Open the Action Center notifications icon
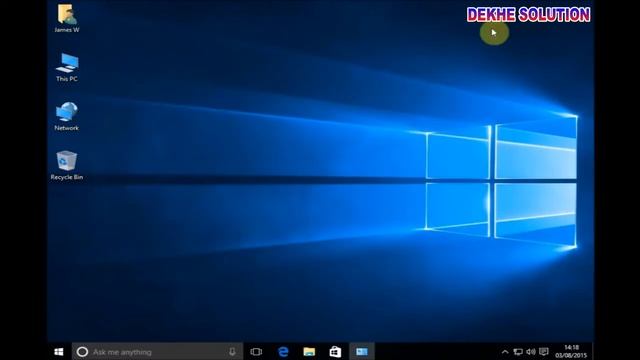640x360 pixels. pyautogui.click(x=544, y=351)
